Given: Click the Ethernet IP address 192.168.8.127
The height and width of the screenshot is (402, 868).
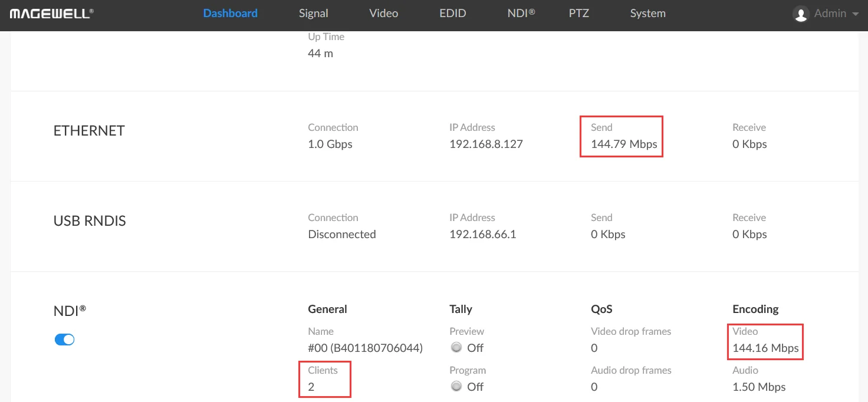Looking at the screenshot, I should [x=486, y=144].
